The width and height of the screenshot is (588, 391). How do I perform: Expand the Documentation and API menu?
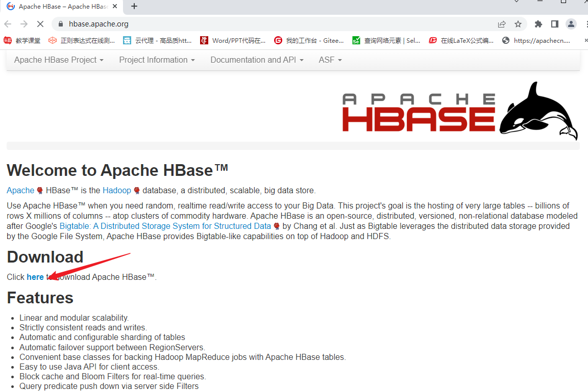(x=257, y=60)
